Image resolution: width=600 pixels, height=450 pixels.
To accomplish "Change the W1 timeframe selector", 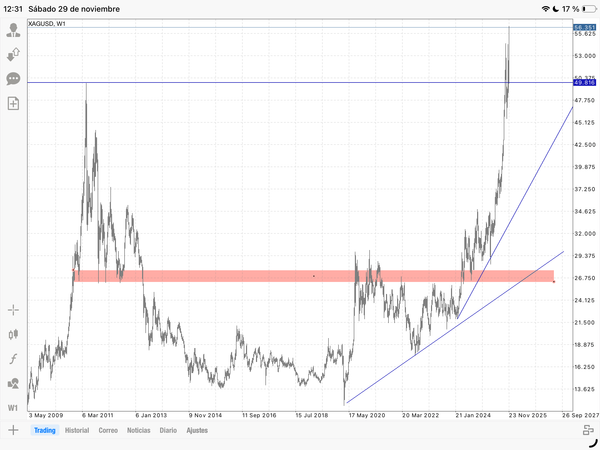I will point(13,408).
